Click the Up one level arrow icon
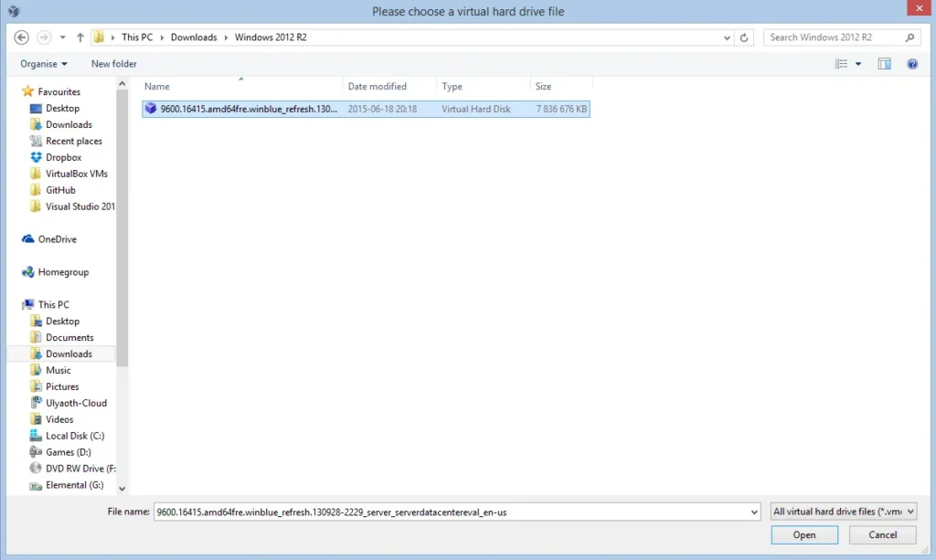The height and width of the screenshot is (560, 936). 80,37
